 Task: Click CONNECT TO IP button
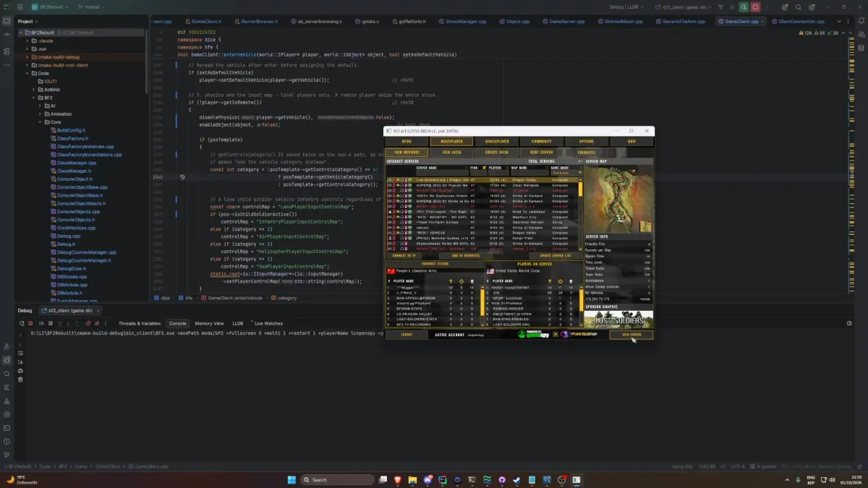pyautogui.click(x=404, y=255)
